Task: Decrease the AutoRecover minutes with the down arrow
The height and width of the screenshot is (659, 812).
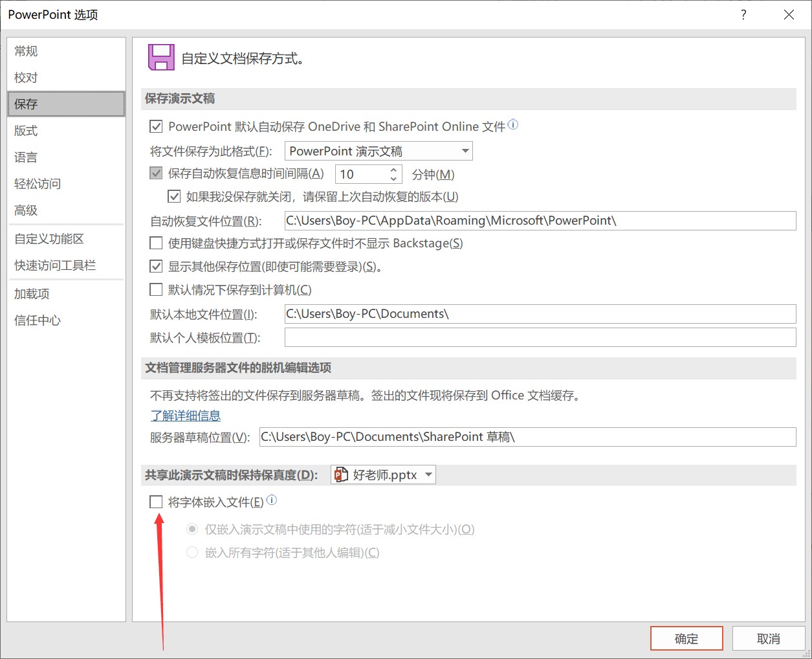Action: pyautogui.click(x=393, y=179)
